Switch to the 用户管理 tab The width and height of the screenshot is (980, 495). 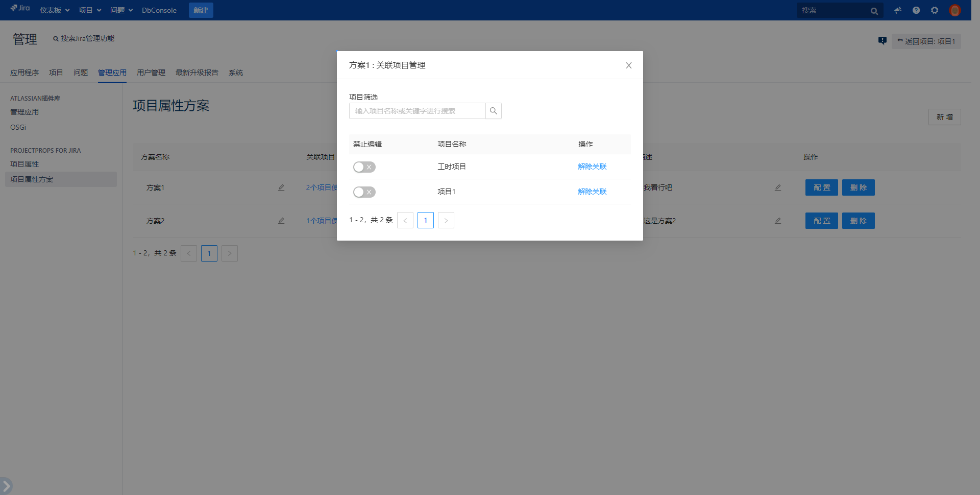(x=151, y=73)
